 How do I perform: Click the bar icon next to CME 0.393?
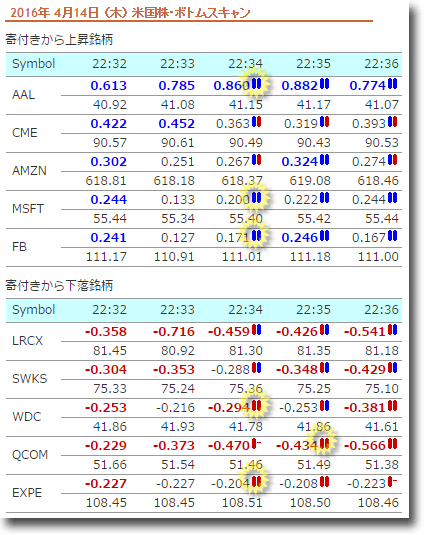(393, 122)
